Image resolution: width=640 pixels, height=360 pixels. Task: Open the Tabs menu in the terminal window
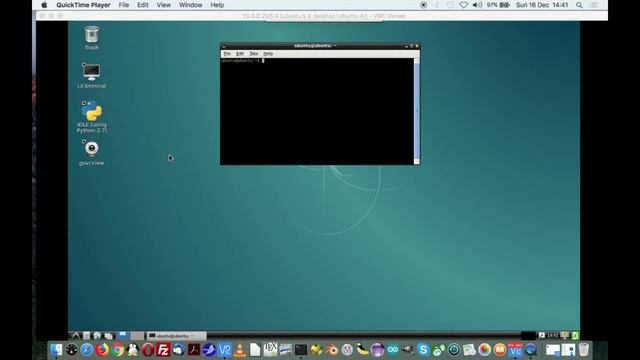point(253,54)
